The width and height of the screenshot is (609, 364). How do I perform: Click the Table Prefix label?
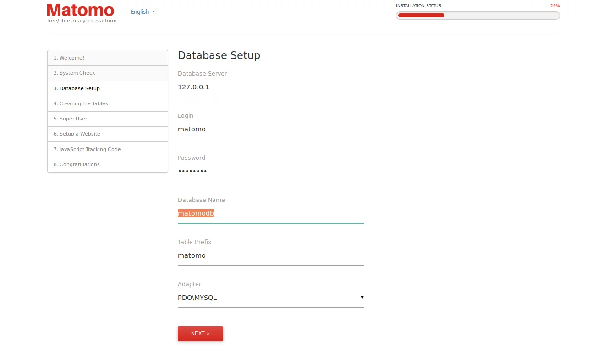195,242
